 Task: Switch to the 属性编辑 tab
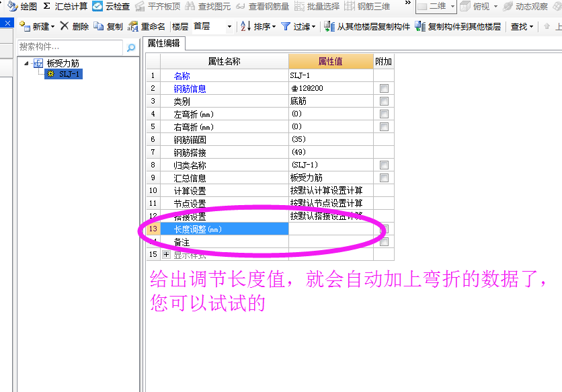click(x=164, y=44)
